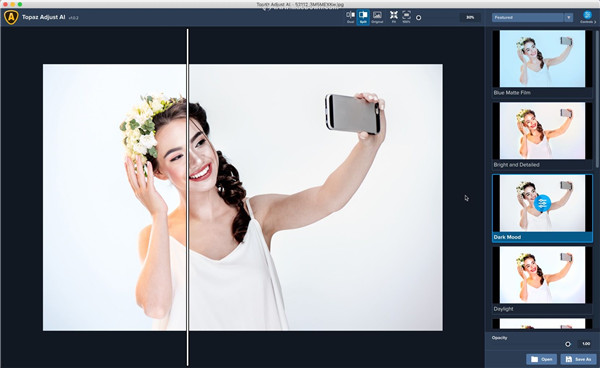Click the dropdown arrow beside Featured
This screenshot has height=368, width=600.
(568, 18)
